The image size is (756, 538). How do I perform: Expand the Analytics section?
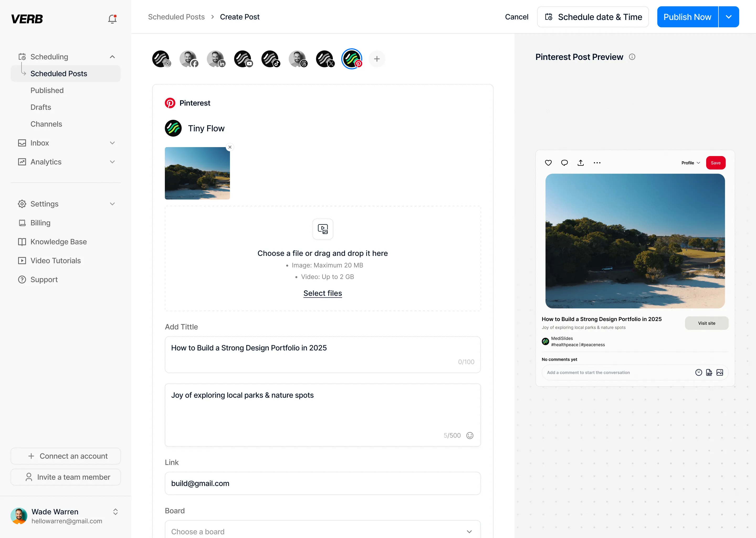click(112, 162)
